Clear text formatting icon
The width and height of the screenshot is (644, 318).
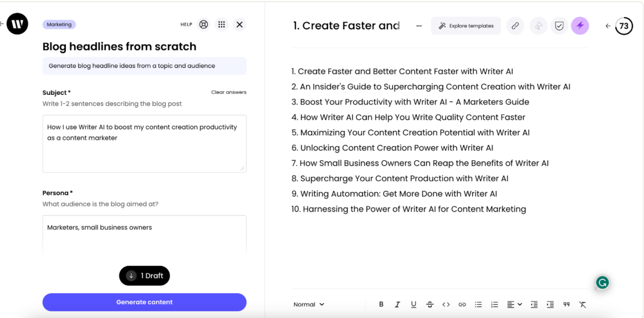pos(582,305)
